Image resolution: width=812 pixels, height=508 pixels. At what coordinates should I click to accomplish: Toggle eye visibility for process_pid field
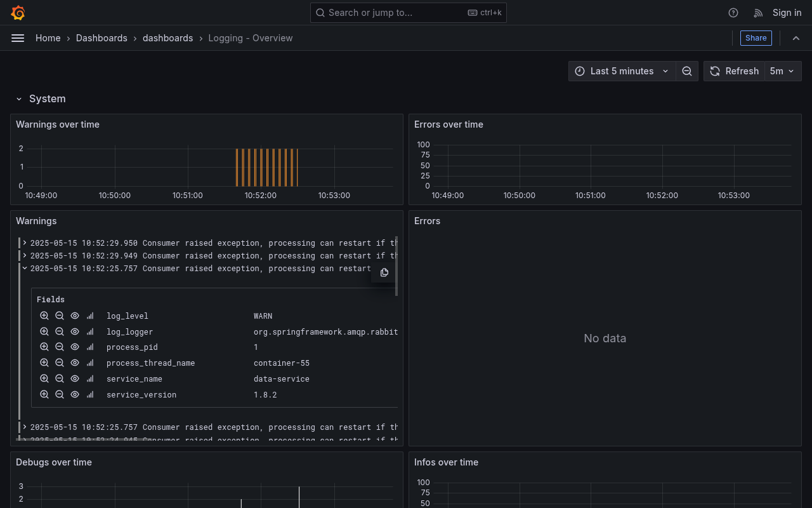(x=75, y=347)
